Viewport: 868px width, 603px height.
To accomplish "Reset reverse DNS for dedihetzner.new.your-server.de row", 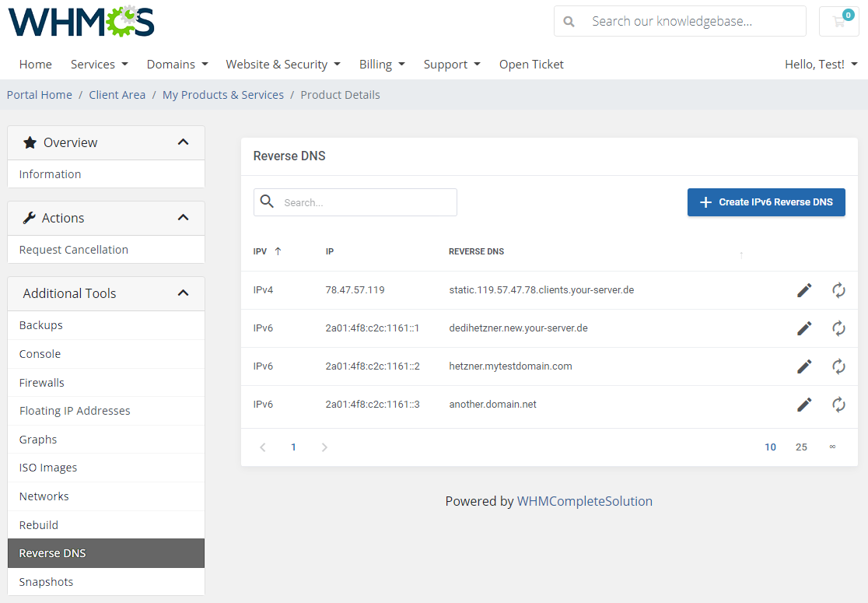I will click(838, 328).
